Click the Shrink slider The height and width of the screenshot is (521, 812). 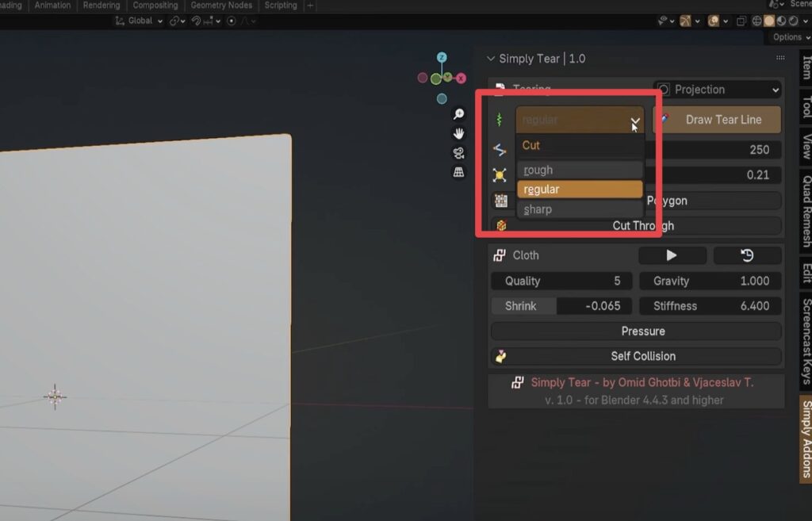[561, 306]
